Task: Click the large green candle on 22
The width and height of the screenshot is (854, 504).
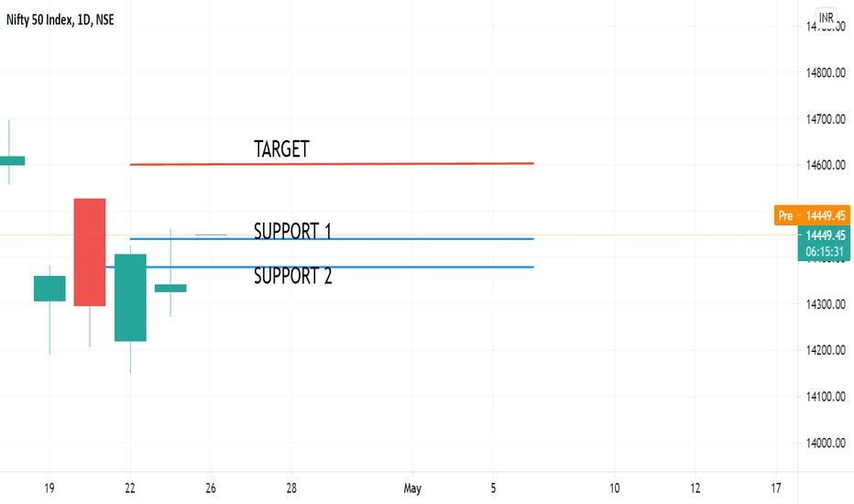Action: [x=130, y=298]
